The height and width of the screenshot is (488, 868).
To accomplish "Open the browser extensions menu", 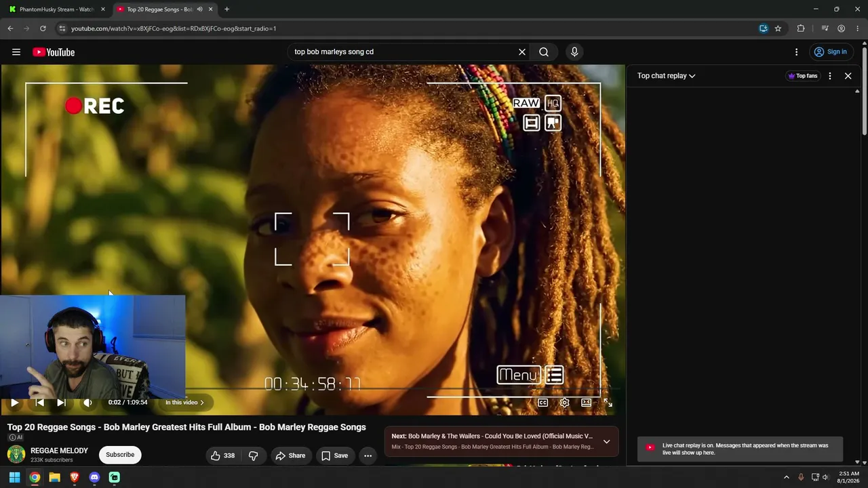I will [801, 28].
